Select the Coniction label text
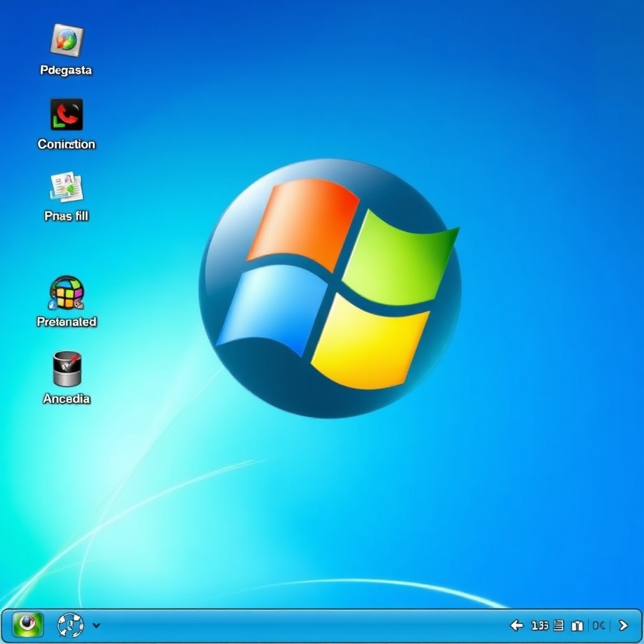644x644 pixels. click(x=67, y=144)
